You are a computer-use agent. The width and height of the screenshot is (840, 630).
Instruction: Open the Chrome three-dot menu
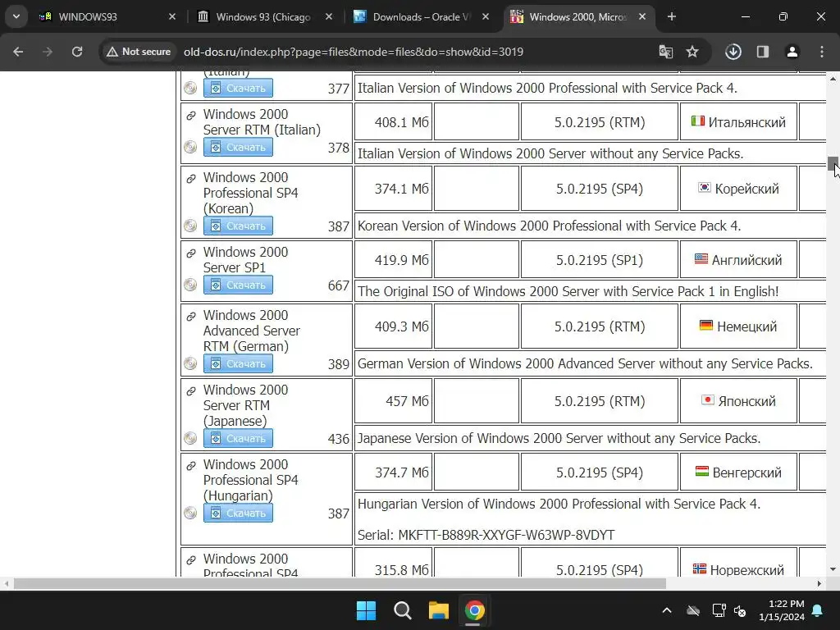822,52
